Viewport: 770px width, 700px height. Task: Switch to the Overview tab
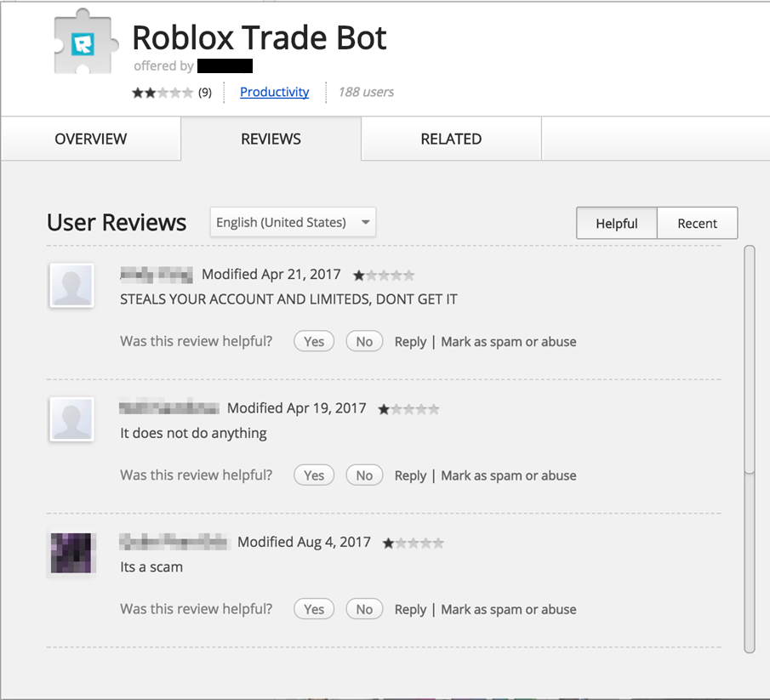[91, 139]
